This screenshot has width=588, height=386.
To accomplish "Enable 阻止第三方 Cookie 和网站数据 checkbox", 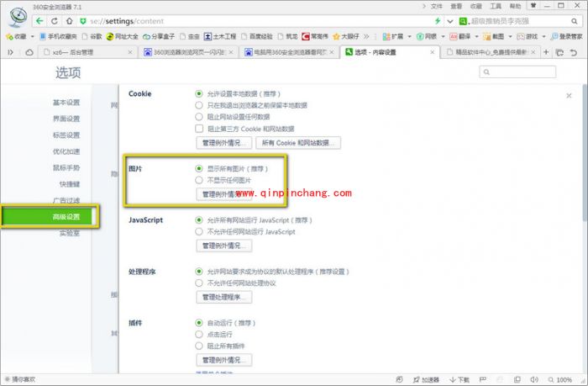I will [x=199, y=129].
